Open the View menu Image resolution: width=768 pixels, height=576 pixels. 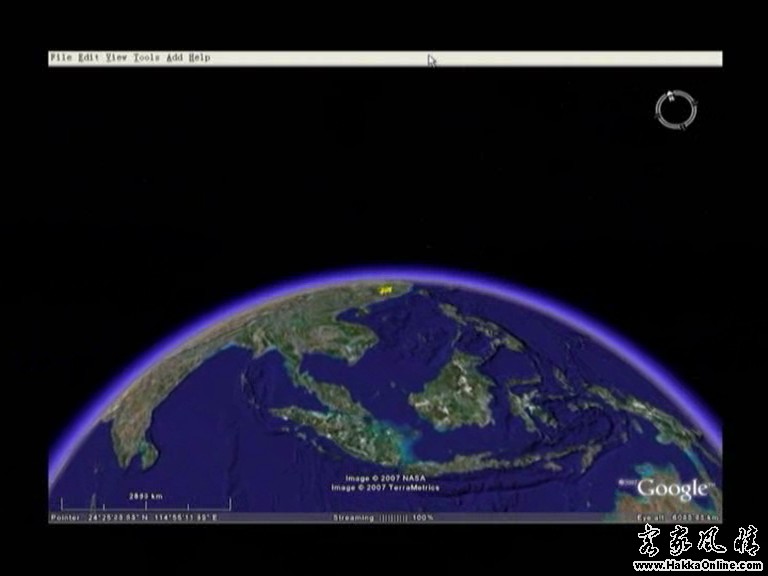click(117, 58)
